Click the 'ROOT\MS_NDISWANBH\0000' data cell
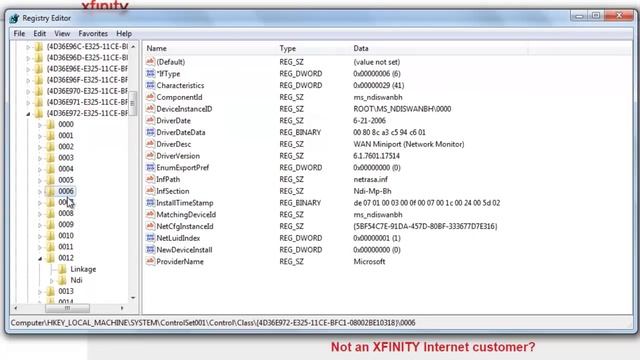640x360 pixels. (402, 109)
